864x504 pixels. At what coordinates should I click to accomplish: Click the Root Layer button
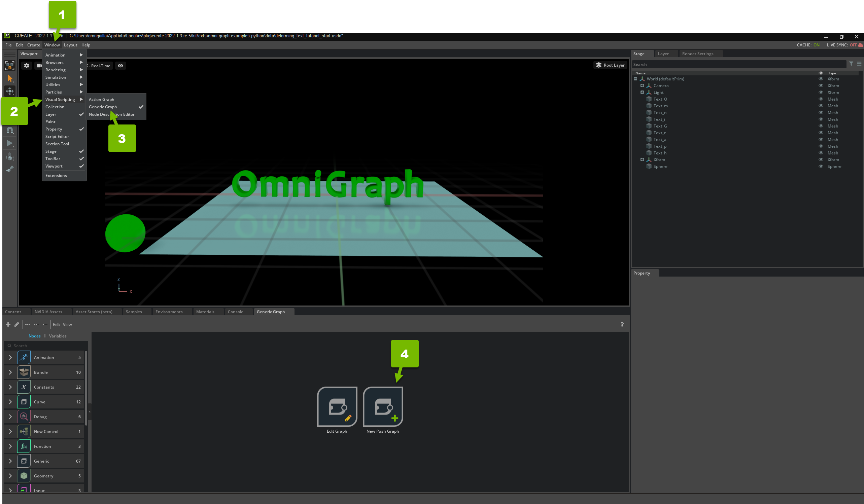pyautogui.click(x=610, y=65)
